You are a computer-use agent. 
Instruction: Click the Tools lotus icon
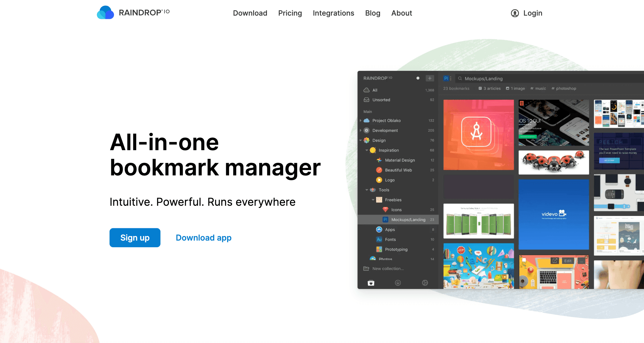[x=373, y=190]
